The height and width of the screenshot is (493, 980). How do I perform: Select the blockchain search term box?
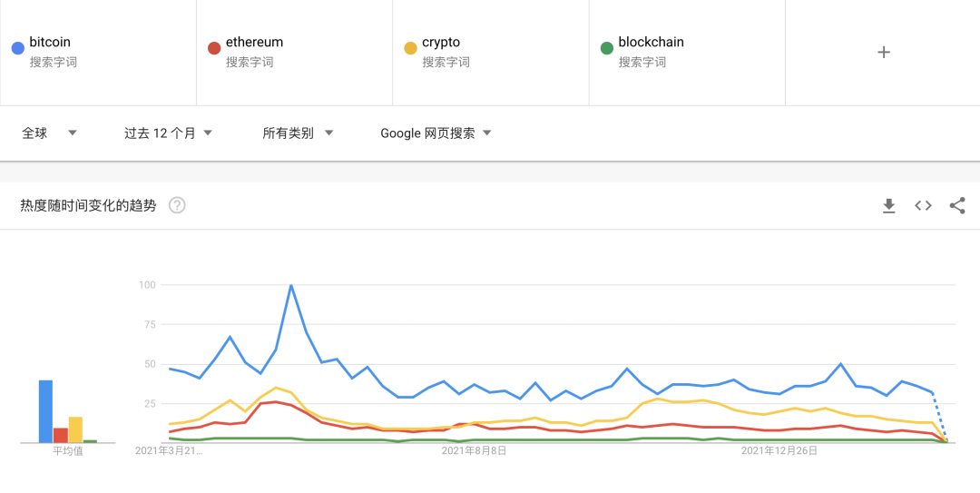[687, 53]
